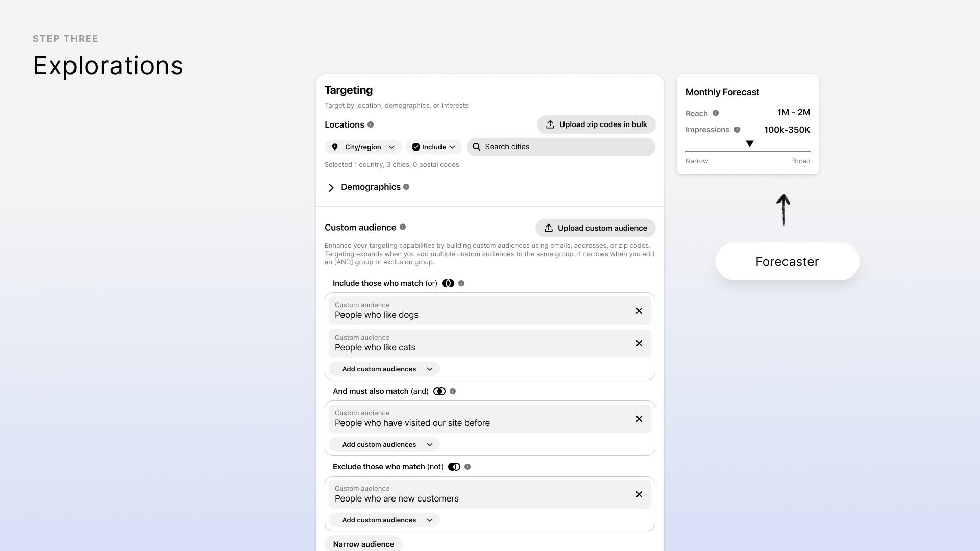Click info icon beside Impressions
980x551 pixels.
tap(737, 130)
